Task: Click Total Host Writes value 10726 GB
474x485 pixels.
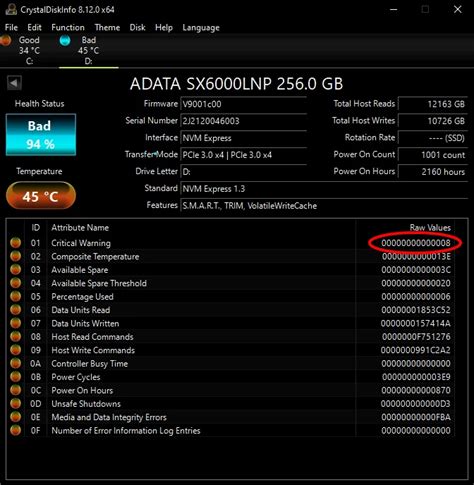Action: (433, 121)
